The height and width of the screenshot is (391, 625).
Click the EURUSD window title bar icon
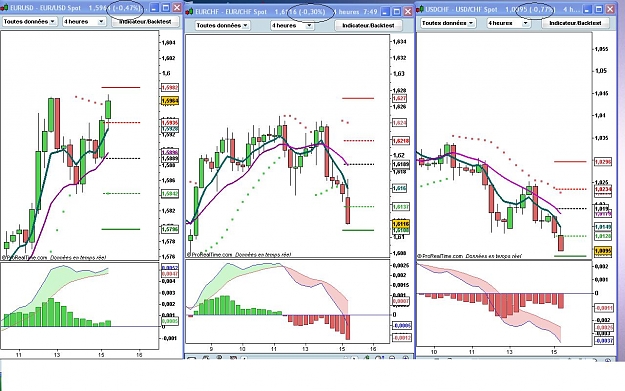click(5, 8)
